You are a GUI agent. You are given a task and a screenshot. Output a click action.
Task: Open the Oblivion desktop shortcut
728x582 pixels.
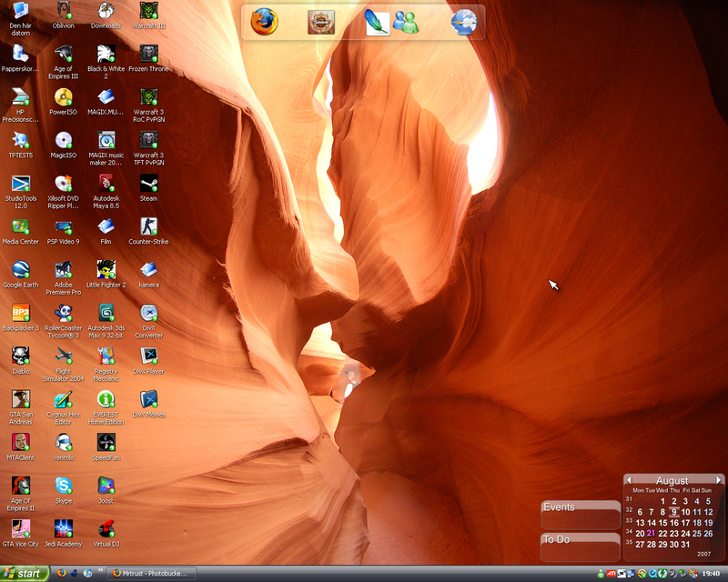coord(63,11)
